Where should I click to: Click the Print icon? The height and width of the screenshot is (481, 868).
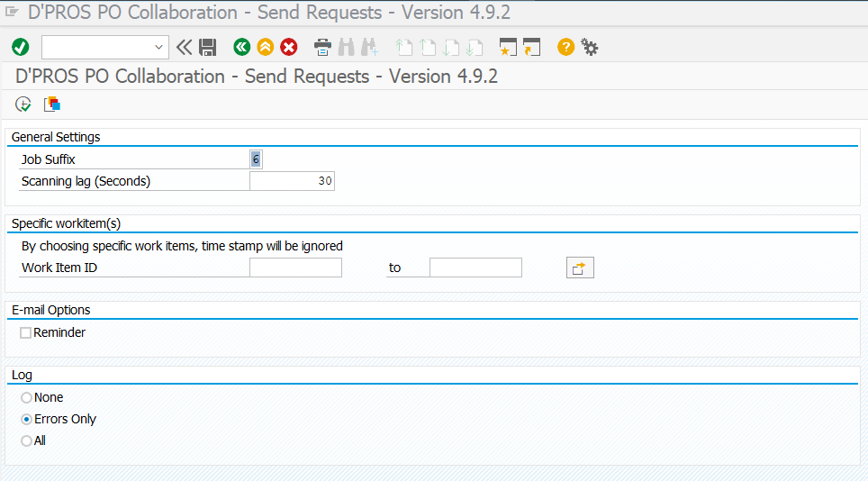(322, 47)
